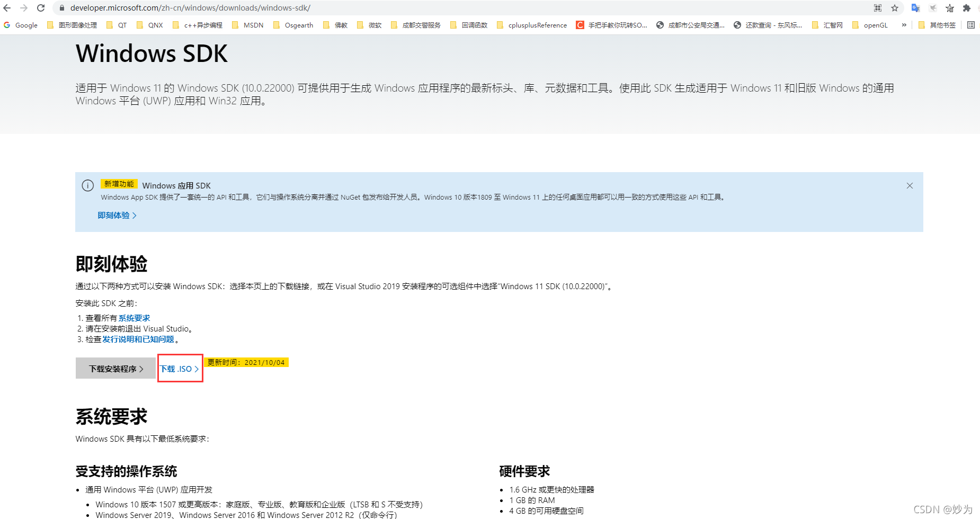980x519 pixels.
Task: Open the bird extension icon
Action: (933, 8)
